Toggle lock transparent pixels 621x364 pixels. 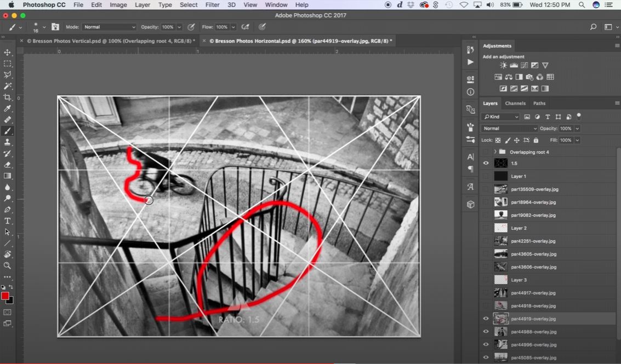498,140
